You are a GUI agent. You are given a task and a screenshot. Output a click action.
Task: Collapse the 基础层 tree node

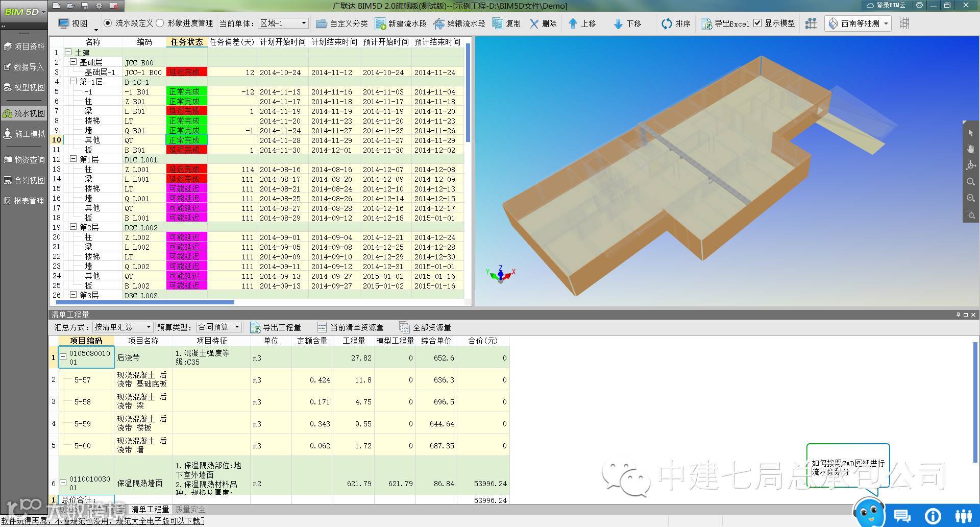coord(73,62)
